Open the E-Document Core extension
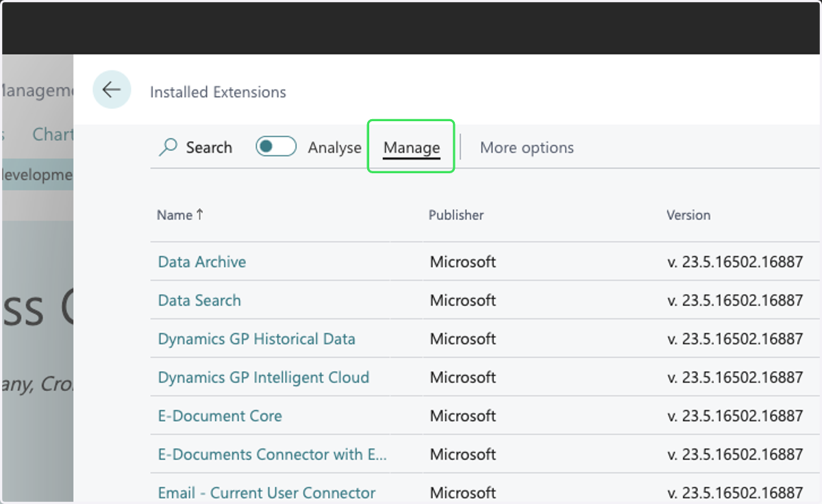Viewport: 822px width, 504px height. pos(220,416)
